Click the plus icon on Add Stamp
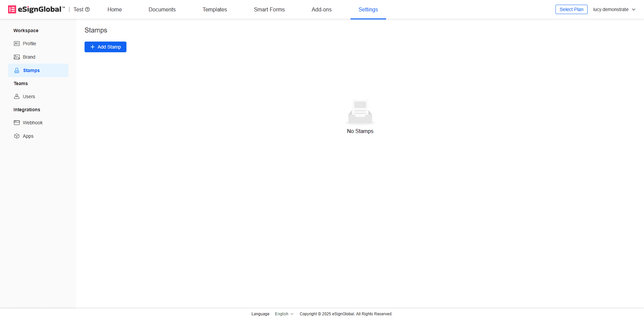The width and height of the screenshot is (644, 319). click(93, 47)
